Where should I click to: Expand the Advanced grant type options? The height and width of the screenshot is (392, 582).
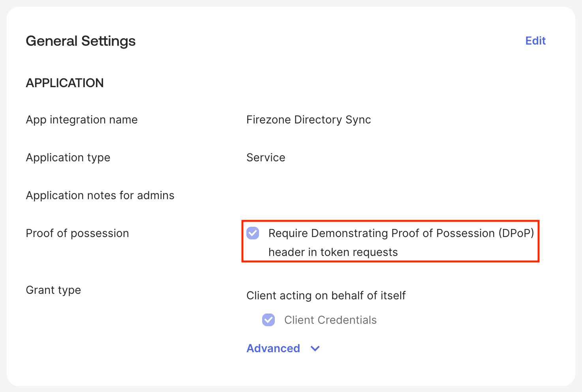(283, 349)
